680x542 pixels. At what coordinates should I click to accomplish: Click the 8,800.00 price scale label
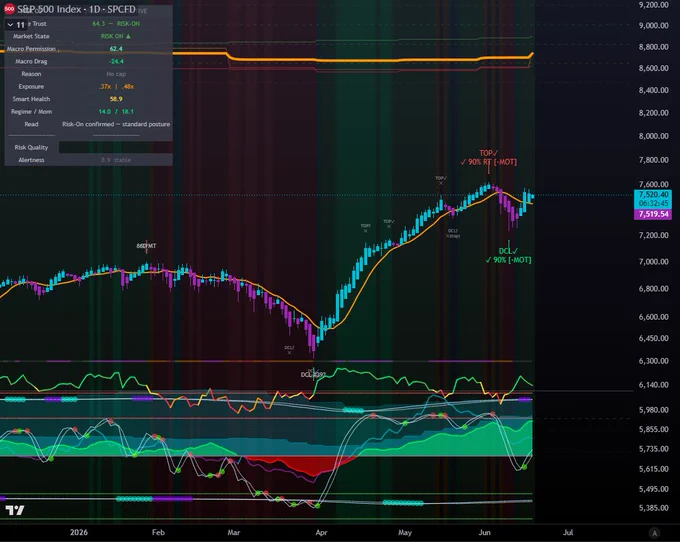[653, 47]
